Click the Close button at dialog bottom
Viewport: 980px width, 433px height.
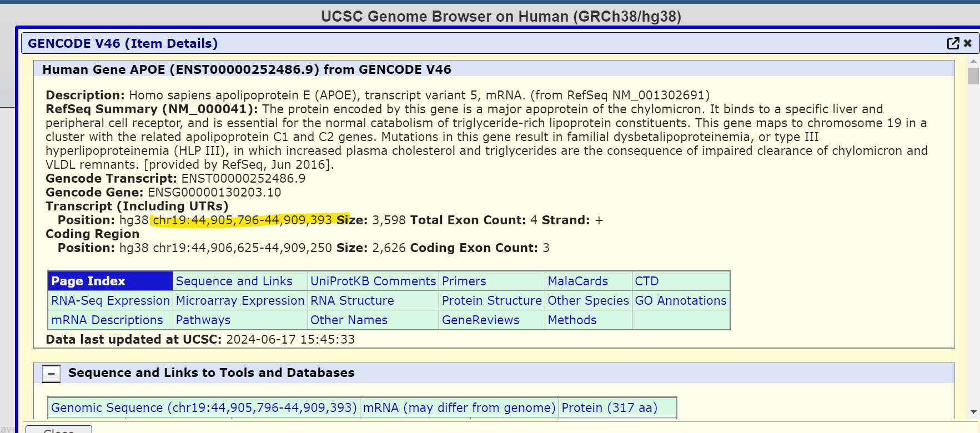[59, 430]
